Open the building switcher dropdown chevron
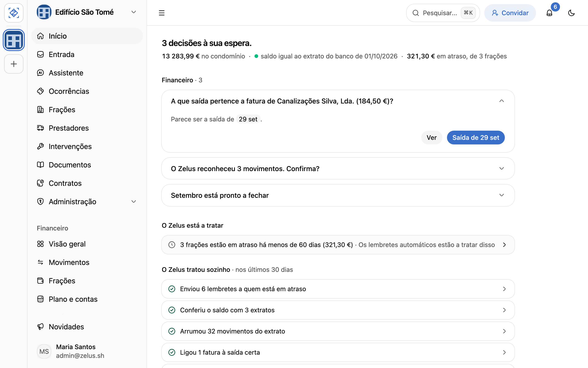588x368 pixels. click(133, 12)
